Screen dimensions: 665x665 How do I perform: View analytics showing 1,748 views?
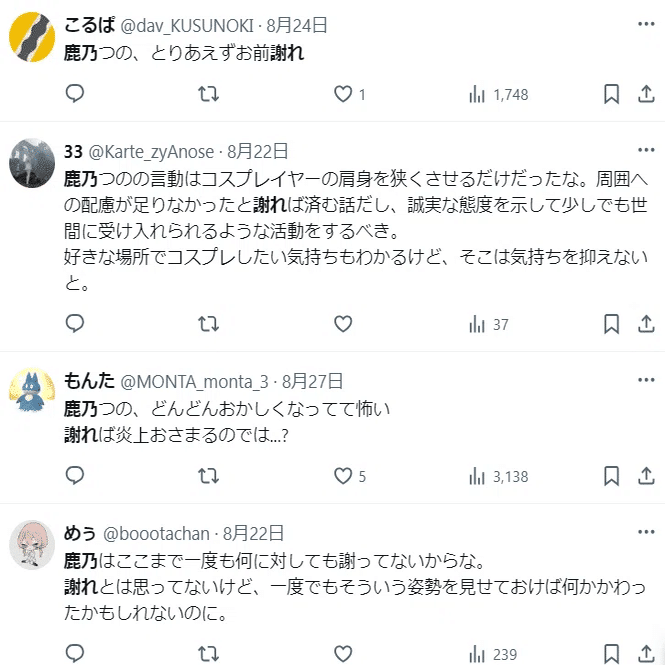pyautogui.click(x=498, y=94)
